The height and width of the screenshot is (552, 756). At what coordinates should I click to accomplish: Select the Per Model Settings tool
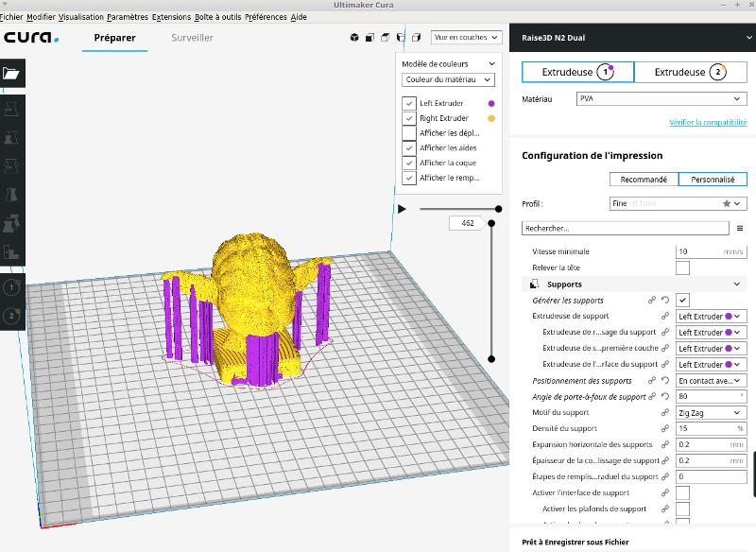(x=11, y=223)
